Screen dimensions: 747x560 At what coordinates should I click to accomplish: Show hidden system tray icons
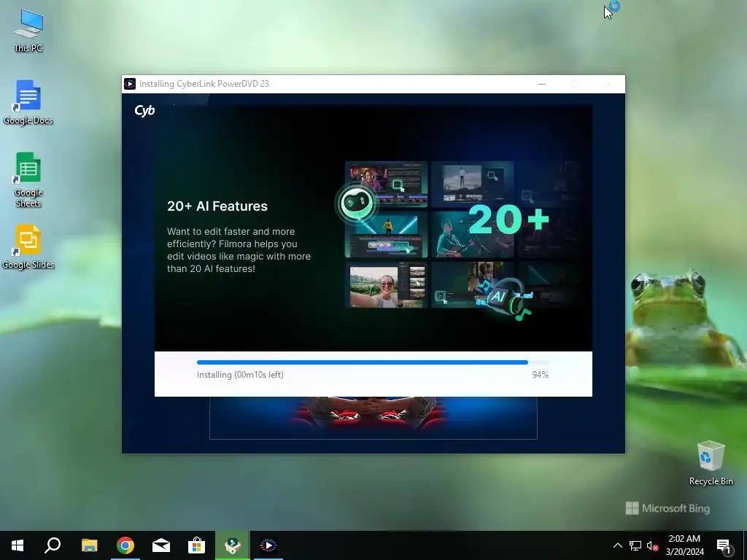(617, 545)
